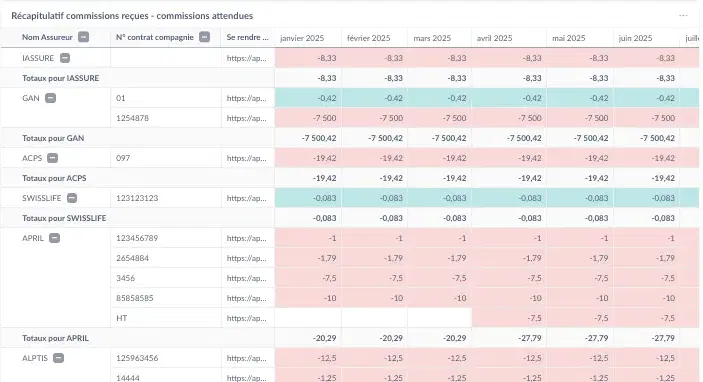Collapse the ALPTIS insurer group
This screenshot has width=703, height=382.
[x=58, y=358]
